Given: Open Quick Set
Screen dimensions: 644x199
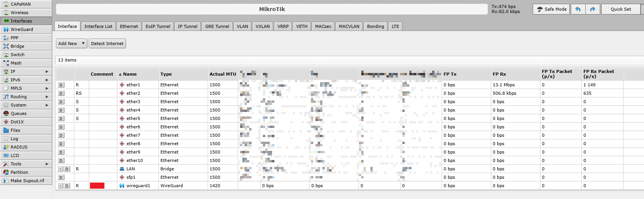Looking at the screenshot, I should point(621,9).
